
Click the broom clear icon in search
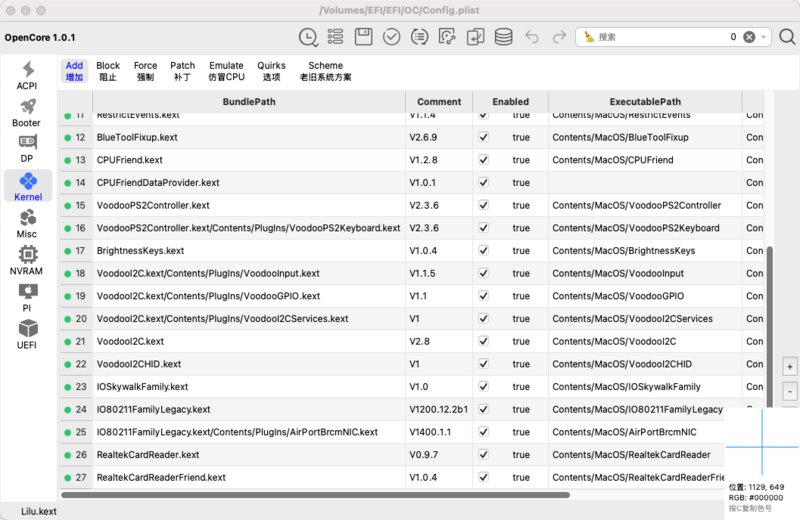click(x=589, y=37)
